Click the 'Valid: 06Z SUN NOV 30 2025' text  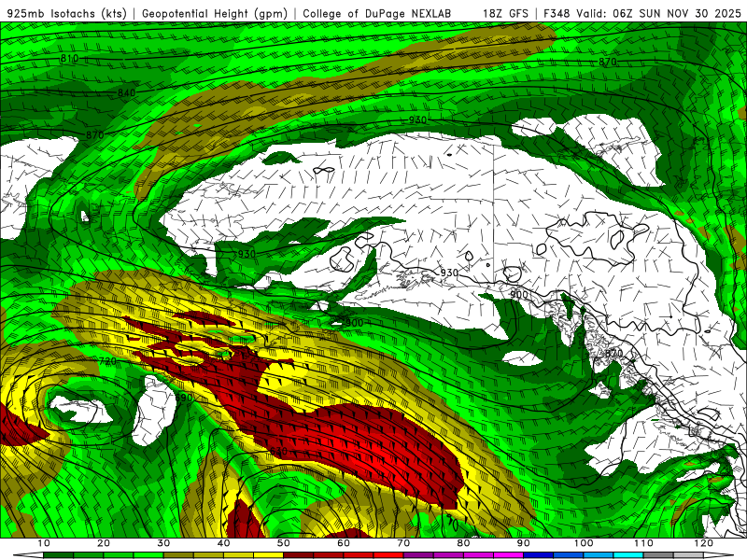659,13
